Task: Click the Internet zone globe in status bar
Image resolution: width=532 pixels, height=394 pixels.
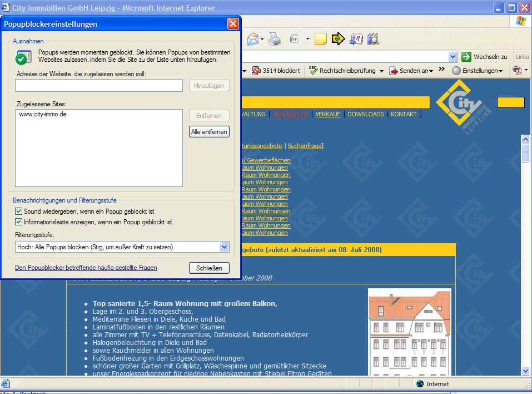Action: click(420, 384)
